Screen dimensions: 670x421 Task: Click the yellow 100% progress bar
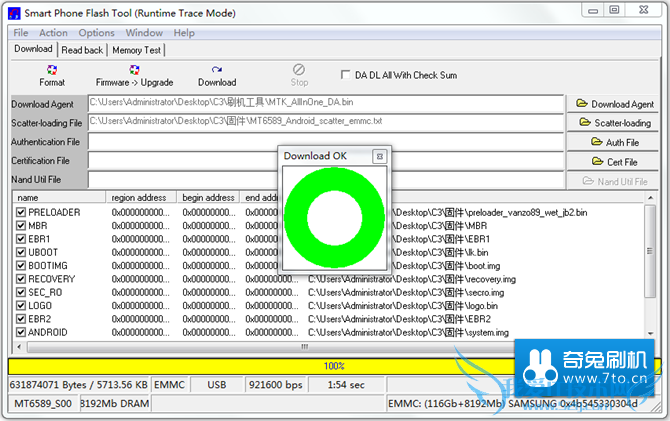334,366
